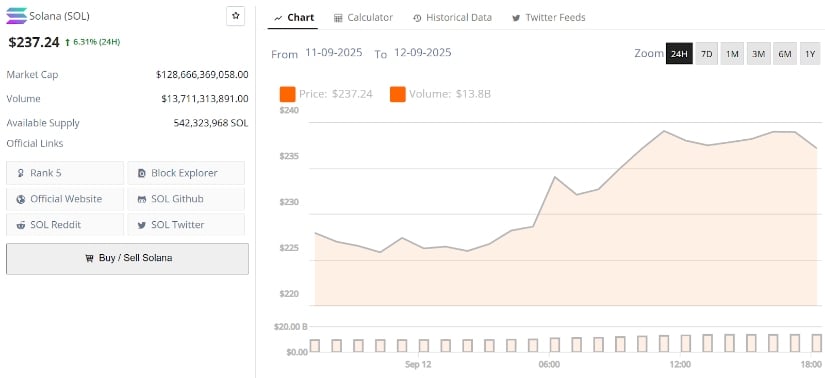This screenshot has height=378, width=825.
Task: Open the SOL Twitter link
Action: (186, 225)
